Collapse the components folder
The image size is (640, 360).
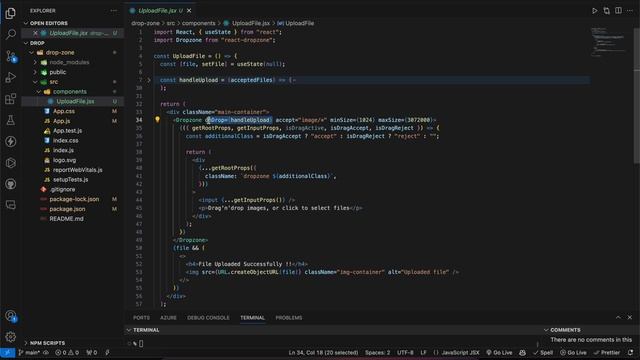pos(39,92)
